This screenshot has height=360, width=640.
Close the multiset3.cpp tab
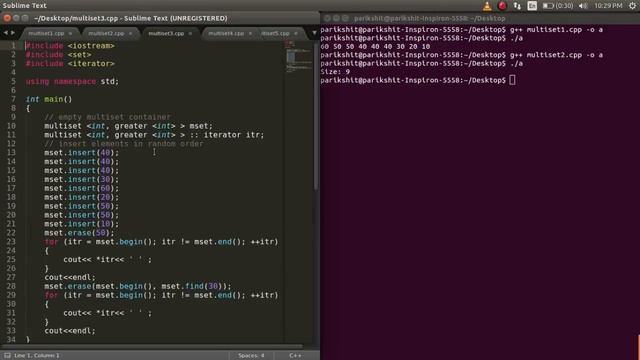point(190,33)
